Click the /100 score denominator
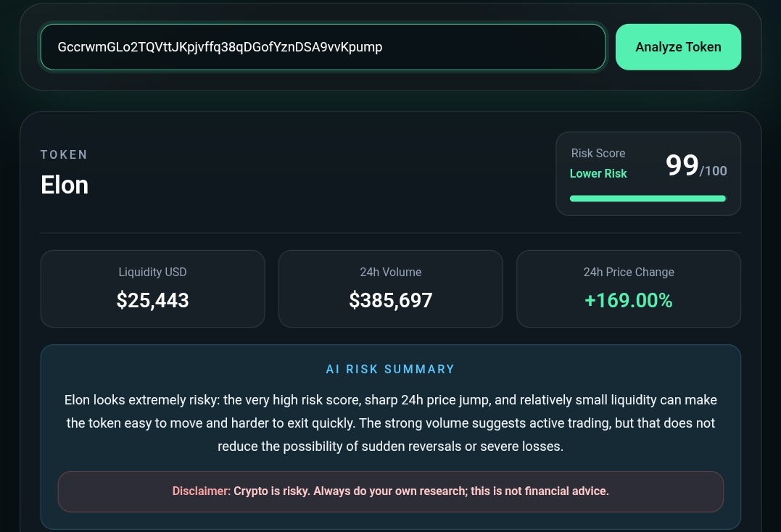Image resolution: width=781 pixels, height=532 pixels. click(714, 171)
